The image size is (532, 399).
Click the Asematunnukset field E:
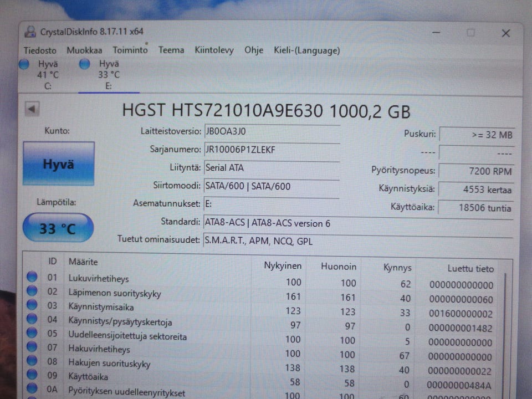tap(272, 204)
